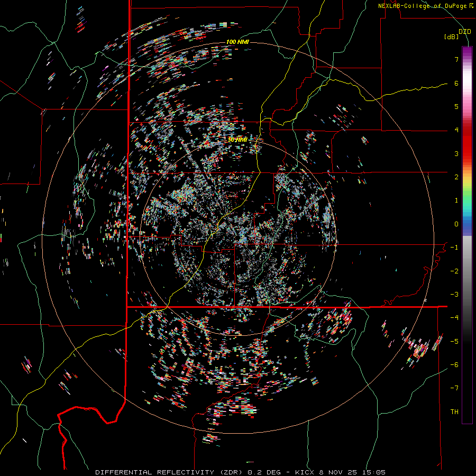Click the 50 NMI range ring label

pos(237,140)
